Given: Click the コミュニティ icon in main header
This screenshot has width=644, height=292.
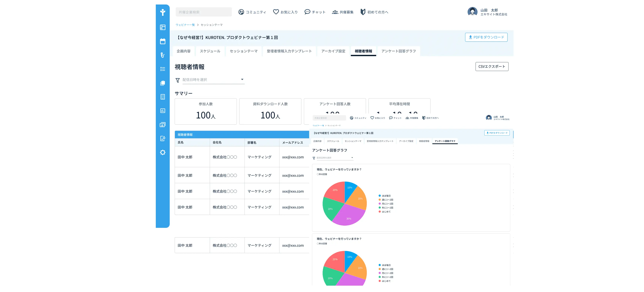Looking at the screenshot, I should tap(241, 12).
